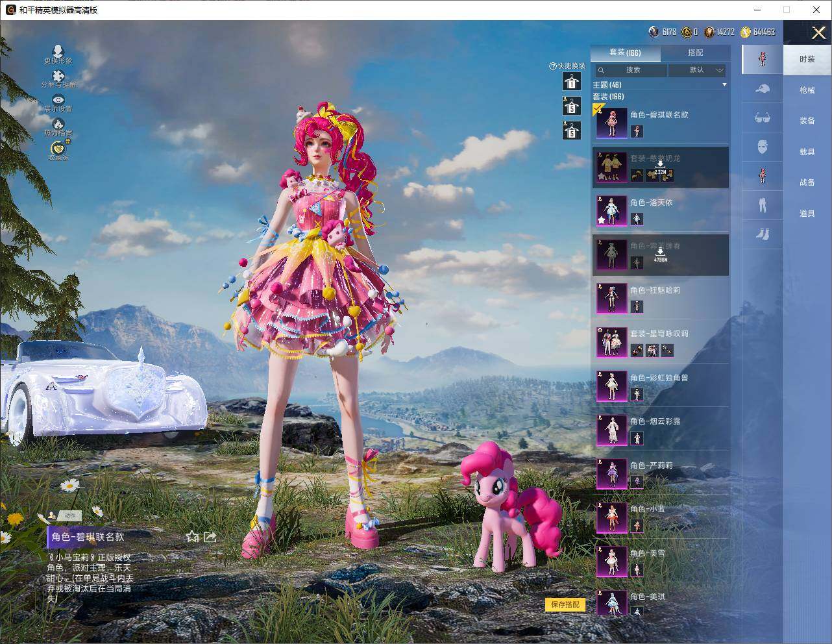Click the emulator title bar app icon
832x644 pixels.
10,10
